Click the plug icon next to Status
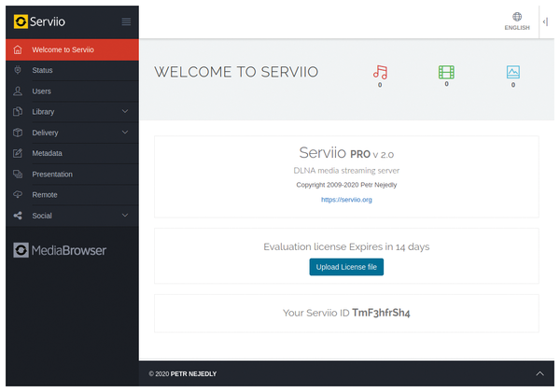Screen dimensions: 560x392 coord(18,70)
